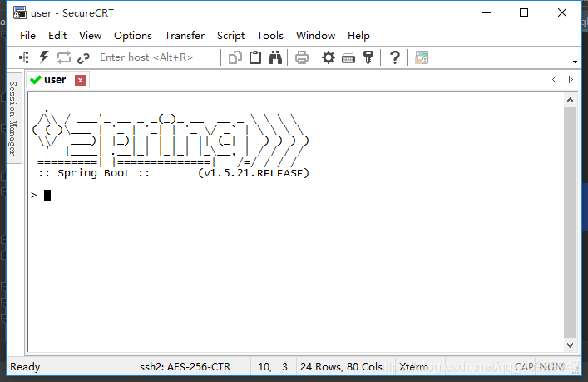Open the Session Manager toolbar icon
Image resolution: width=588 pixels, height=382 pixels.
click(x=24, y=57)
